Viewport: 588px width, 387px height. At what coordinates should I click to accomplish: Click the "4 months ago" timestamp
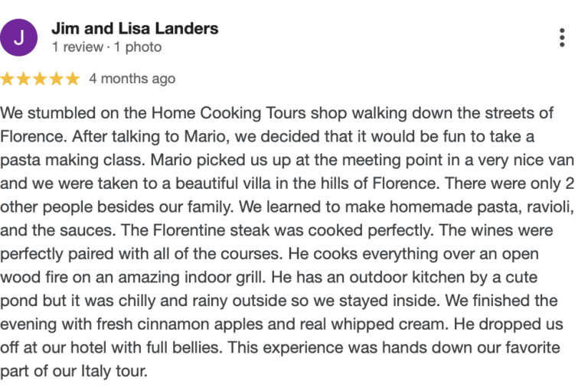(132, 79)
